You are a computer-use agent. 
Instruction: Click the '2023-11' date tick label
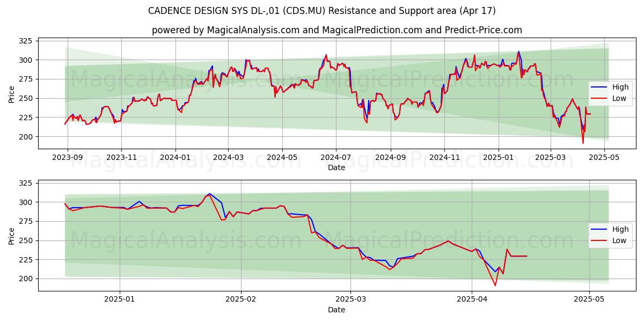click(121, 158)
